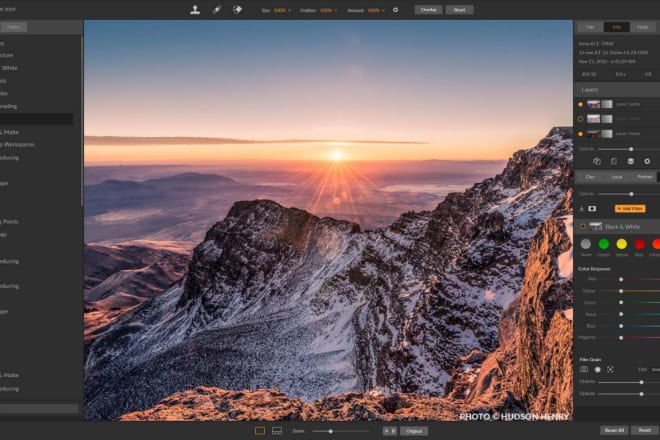Select the middle layer mask thumbnail
The width and height of the screenshot is (660, 440).
click(607, 119)
